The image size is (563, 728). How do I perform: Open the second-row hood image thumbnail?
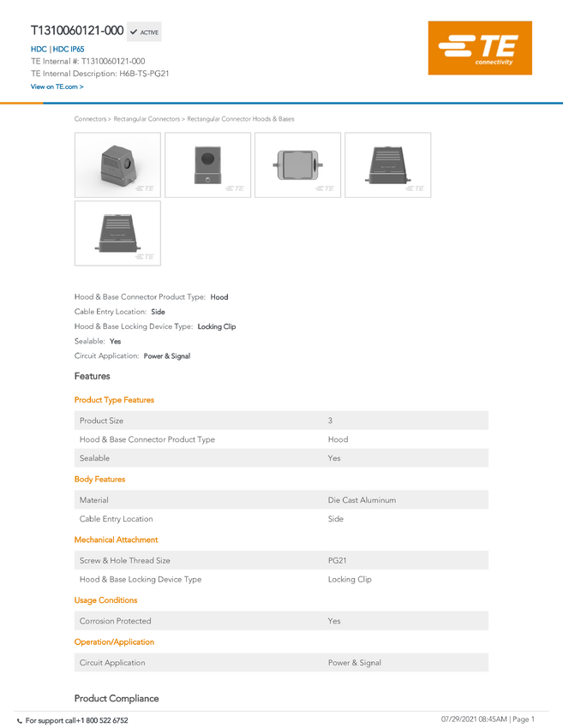point(117,233)
